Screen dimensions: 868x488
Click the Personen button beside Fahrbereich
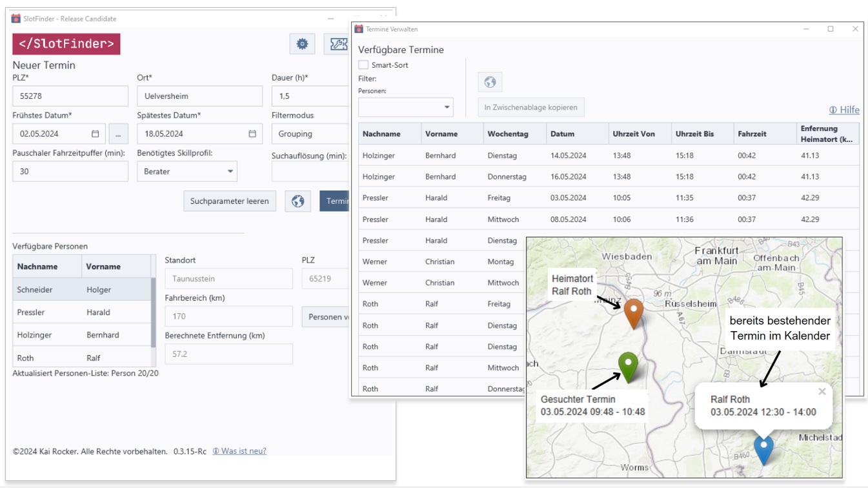click(x=326, y=317)
